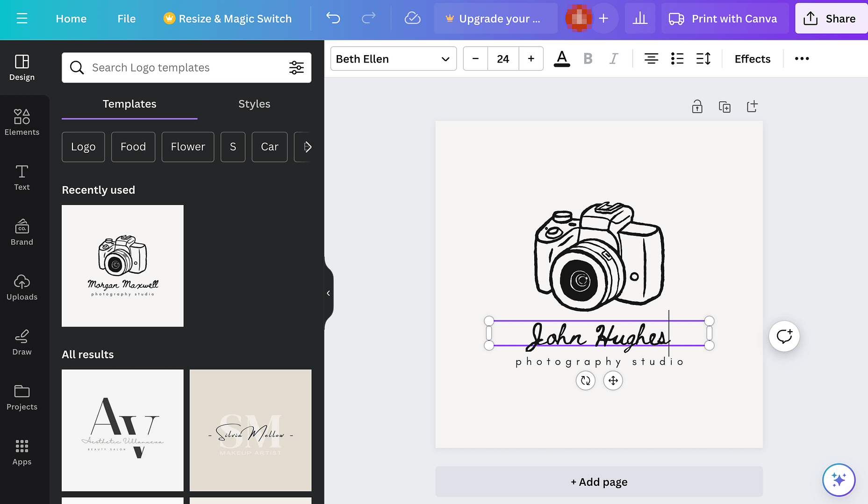Click the Share button

[830, 19]
